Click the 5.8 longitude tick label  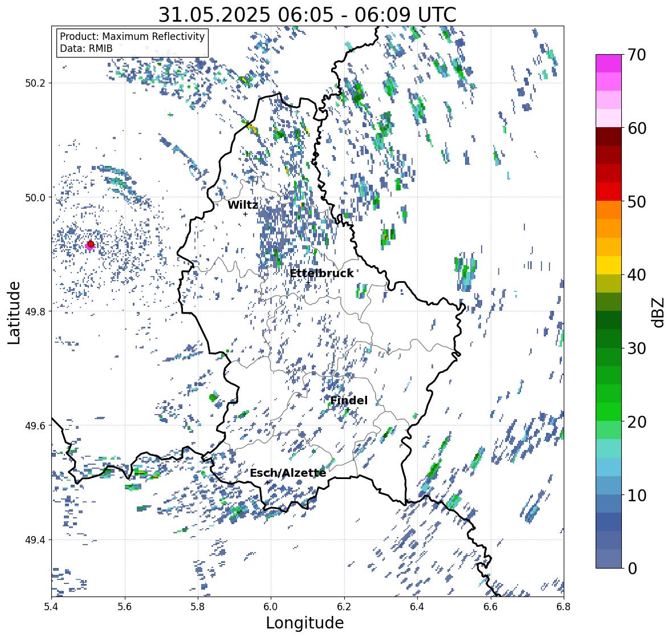tap(198, 607)
